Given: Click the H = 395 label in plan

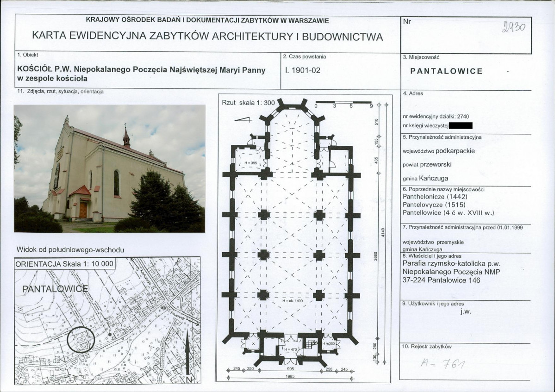Looking at the screenshot, I should tap(251, 163).
